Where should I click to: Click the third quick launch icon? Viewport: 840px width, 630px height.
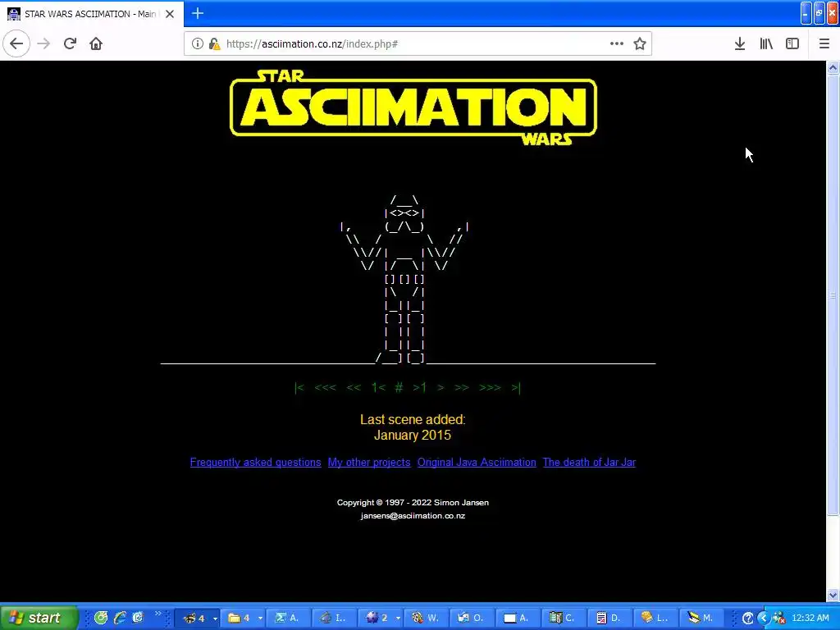(138, 618)
